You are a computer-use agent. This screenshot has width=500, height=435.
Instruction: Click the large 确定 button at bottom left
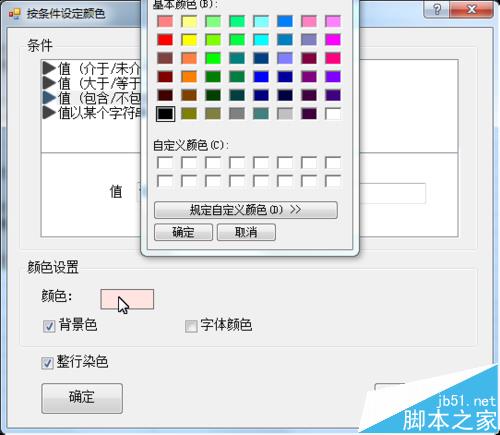click(x=82, y=398)
